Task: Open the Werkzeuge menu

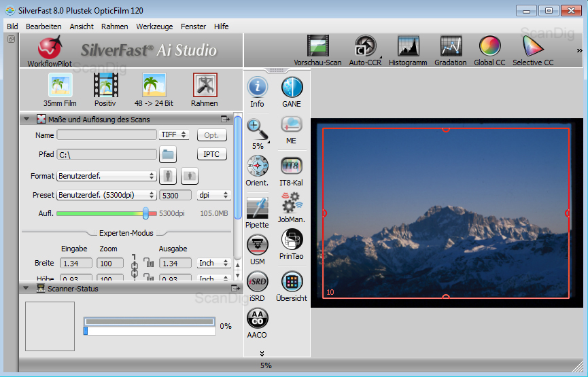Action: pos(154,26)
